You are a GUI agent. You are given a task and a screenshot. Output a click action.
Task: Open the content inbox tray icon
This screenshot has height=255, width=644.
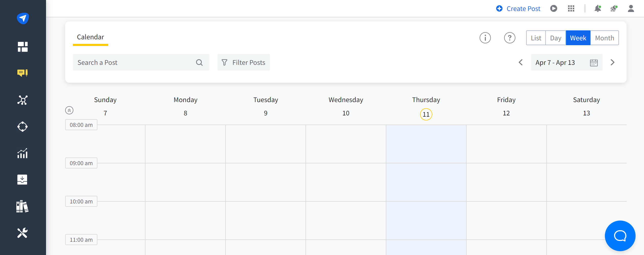point(22,180)
